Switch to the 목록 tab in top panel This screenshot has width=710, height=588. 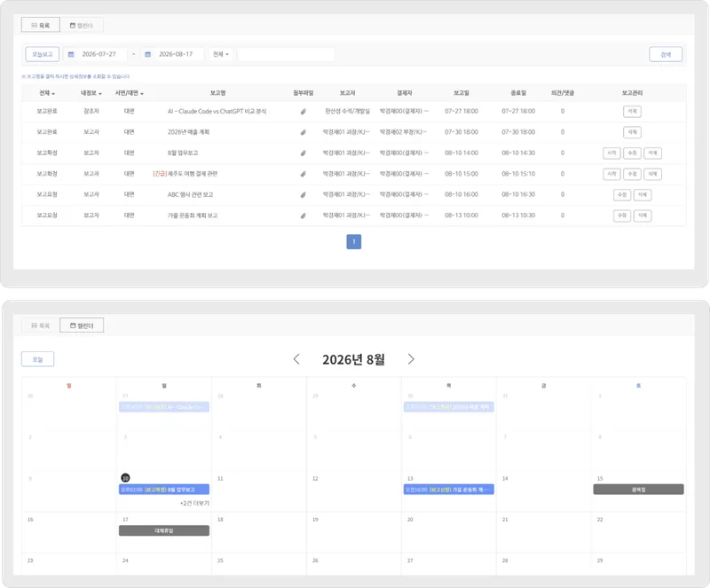40,26
